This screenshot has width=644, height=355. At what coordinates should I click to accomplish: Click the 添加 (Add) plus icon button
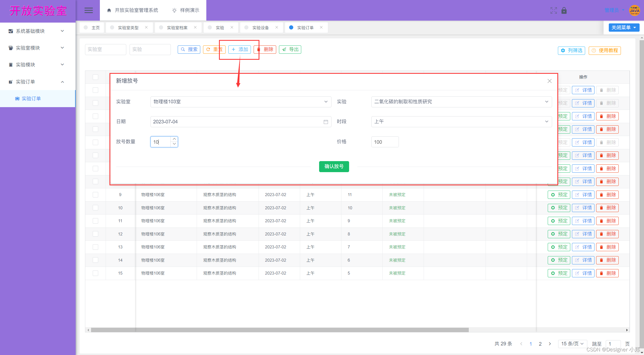tap(240, 49)
